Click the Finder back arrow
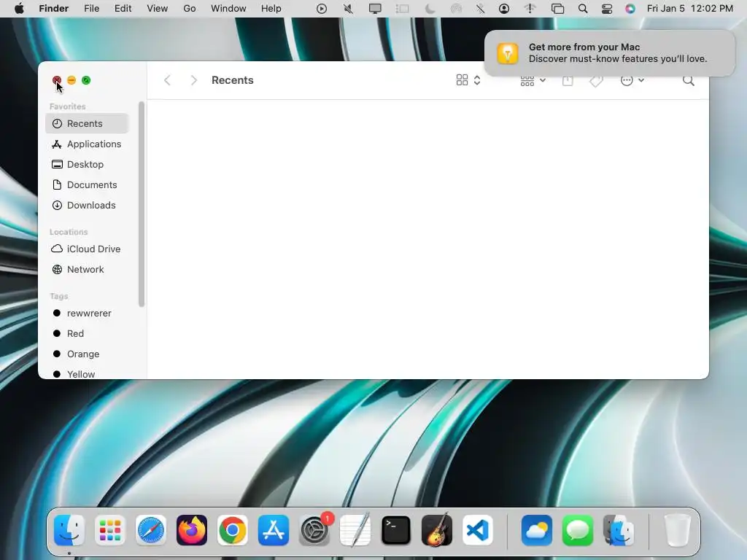This screenshot has height=560, width=747. coord(167,80)
